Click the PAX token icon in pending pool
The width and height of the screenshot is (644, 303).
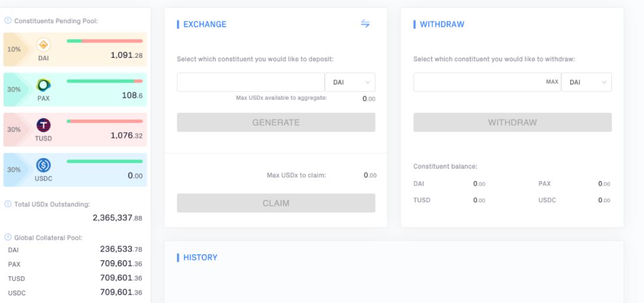[x=44, y=85]
